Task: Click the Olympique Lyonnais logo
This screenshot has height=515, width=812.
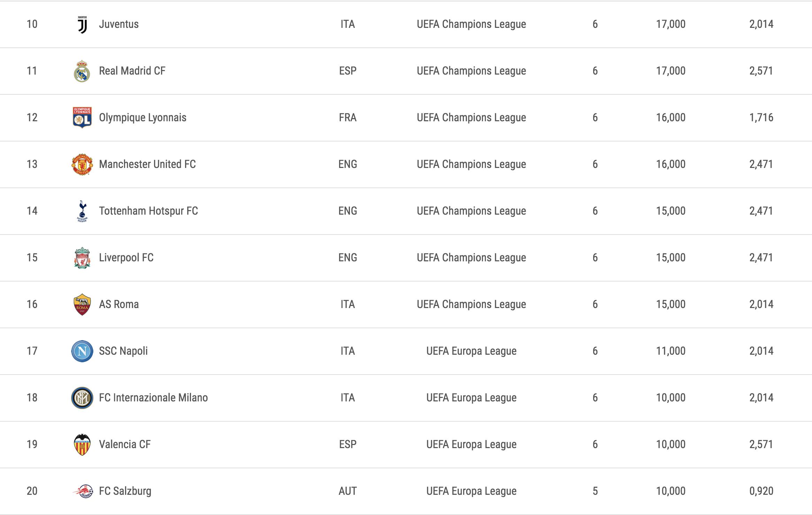Action: [82, 118]
